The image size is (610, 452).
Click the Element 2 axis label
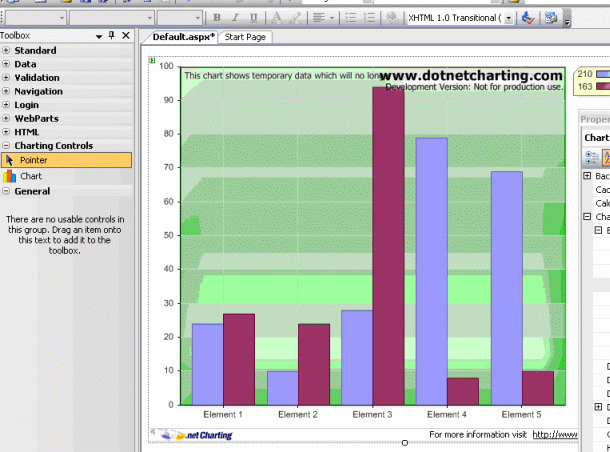pos(298,415)
